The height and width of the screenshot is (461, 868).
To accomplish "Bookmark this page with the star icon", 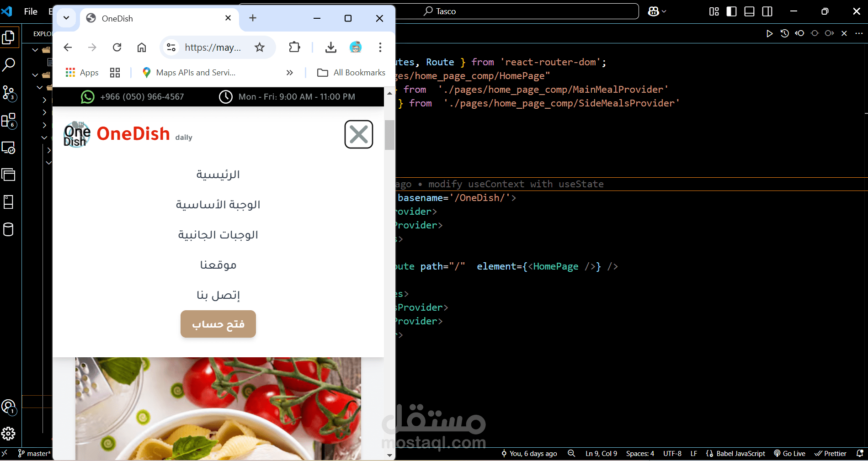I will click(260, 47).
